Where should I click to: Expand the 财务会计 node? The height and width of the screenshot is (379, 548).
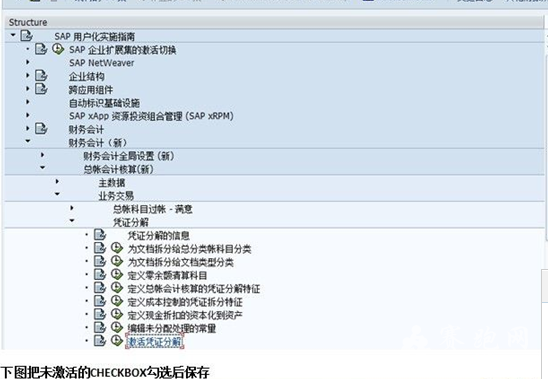coord(28,128)
